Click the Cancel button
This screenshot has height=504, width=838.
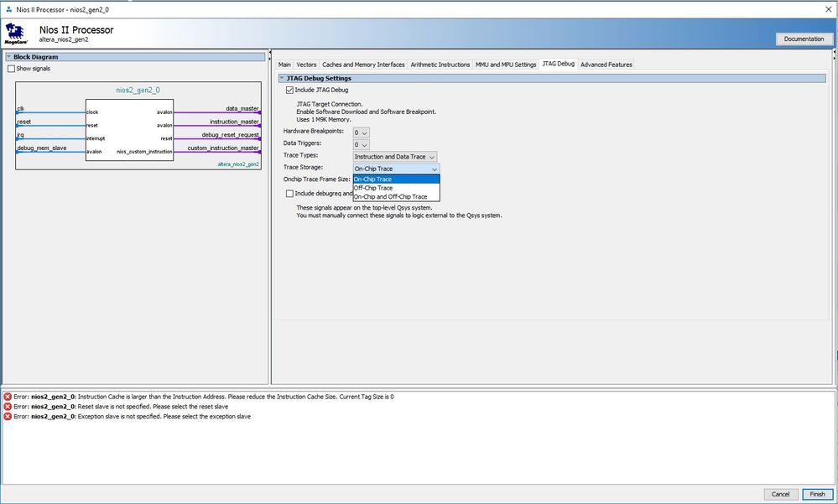[x=780, y=495]
